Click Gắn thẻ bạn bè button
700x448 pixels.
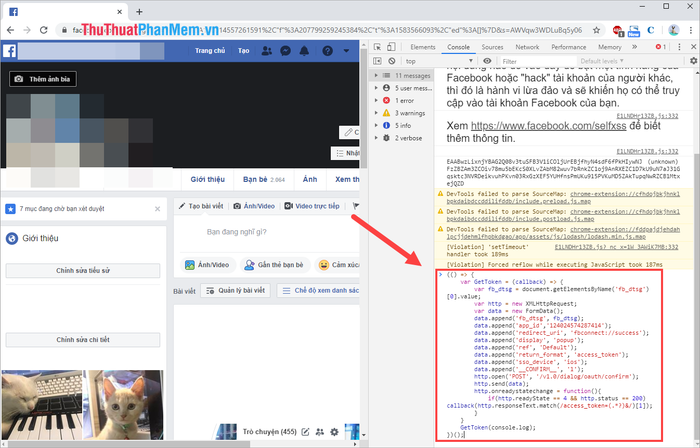pos(275,265)
